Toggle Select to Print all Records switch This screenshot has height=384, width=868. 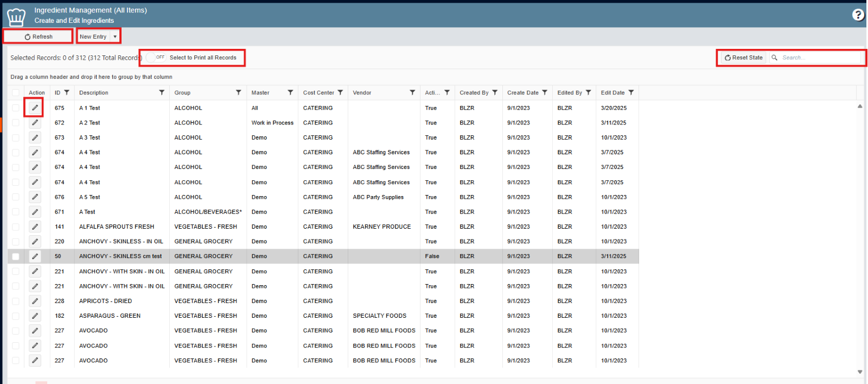pos(156,58)
